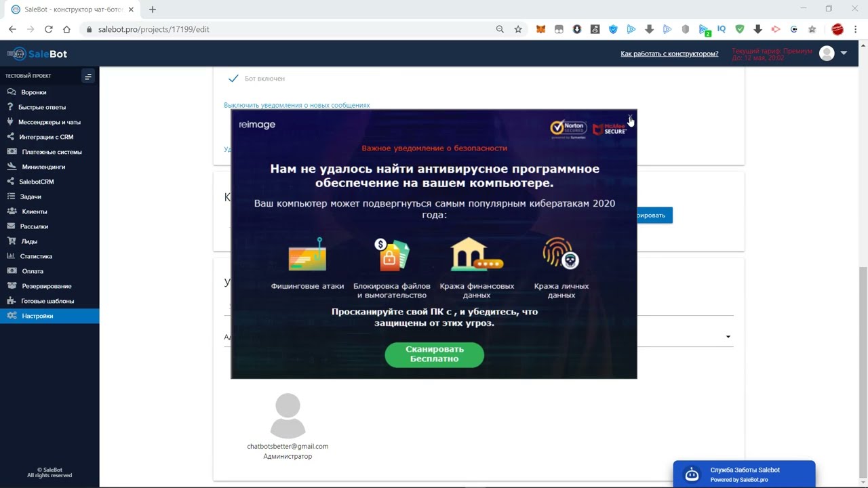Bookmark this page with star icon
Image resolution: width=868 pixels, height=488 pixels.
[518, 29]
